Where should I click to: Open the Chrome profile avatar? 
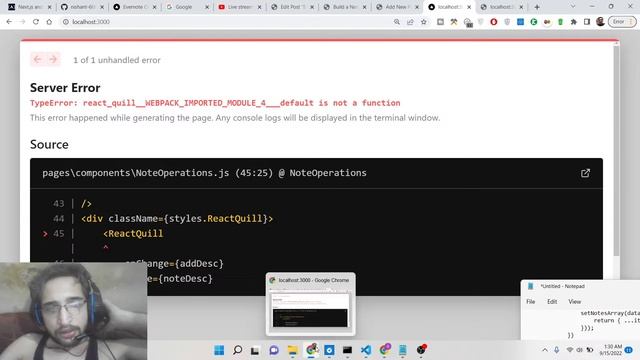[600, 22]
